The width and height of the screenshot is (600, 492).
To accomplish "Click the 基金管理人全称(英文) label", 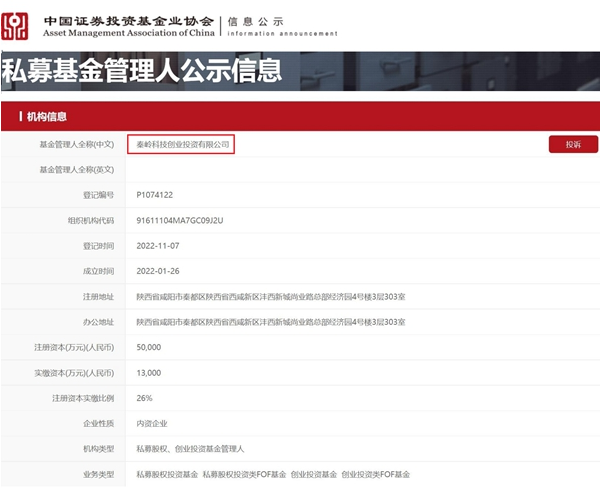I will click(77, 169).
